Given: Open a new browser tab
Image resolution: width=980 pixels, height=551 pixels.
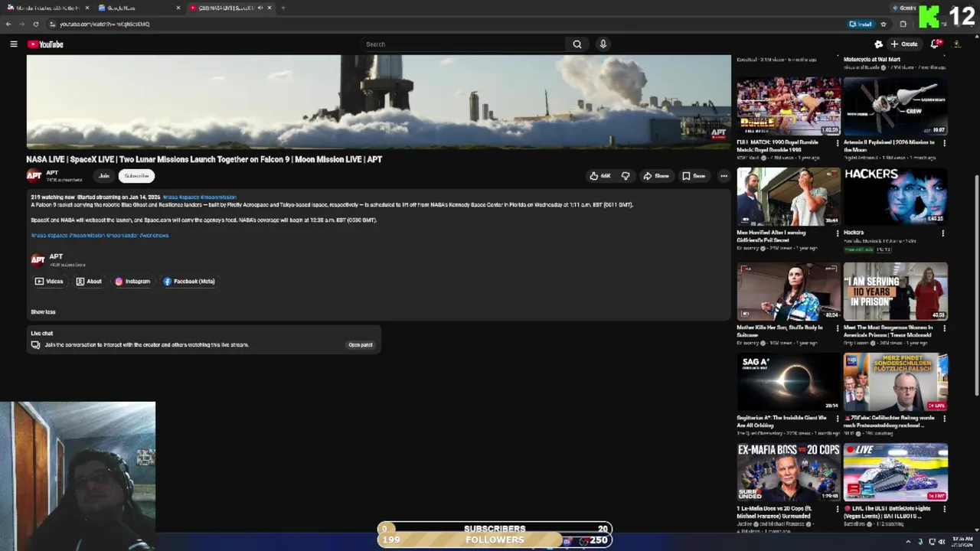Looking at the screenshot, I should [x=283, y=8].
